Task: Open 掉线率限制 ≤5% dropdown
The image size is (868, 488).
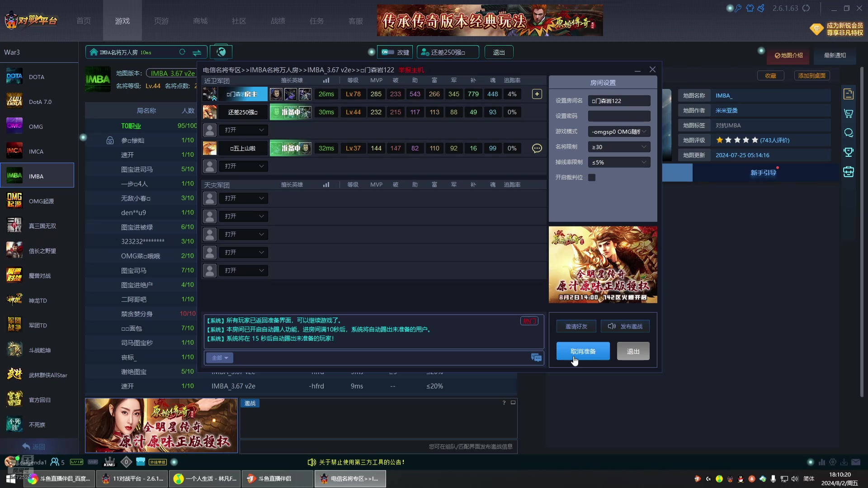Action: coord(619,162)
